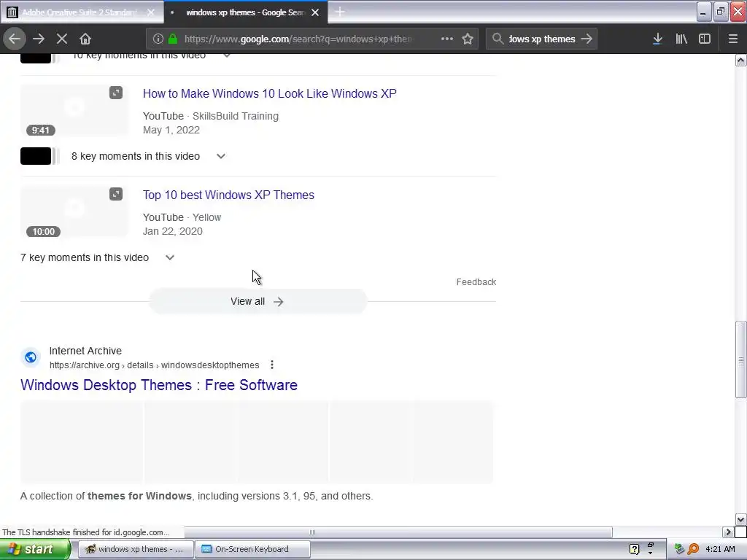Click 'YouTube · SkillsBuild Training' source text

[211, 116]
